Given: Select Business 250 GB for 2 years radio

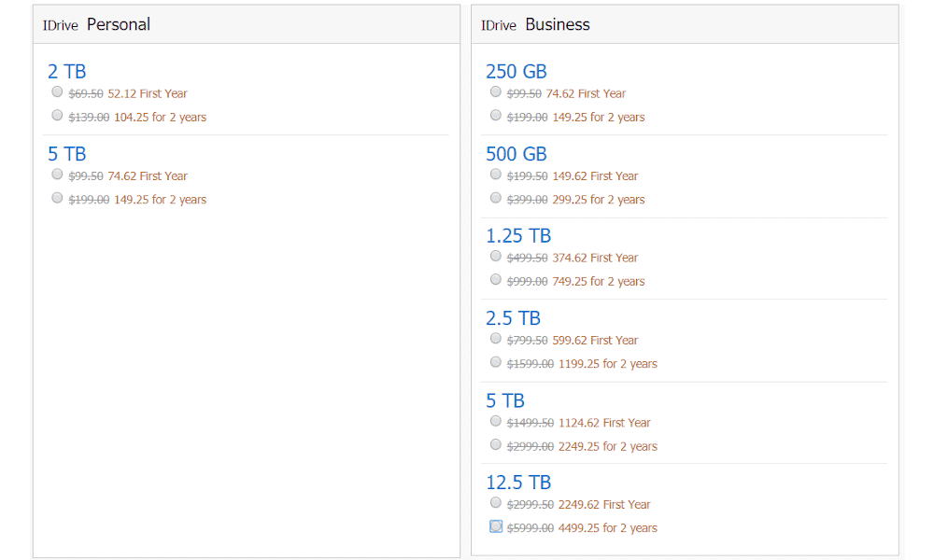Looking at the screenshot, I should click(496, 115).
